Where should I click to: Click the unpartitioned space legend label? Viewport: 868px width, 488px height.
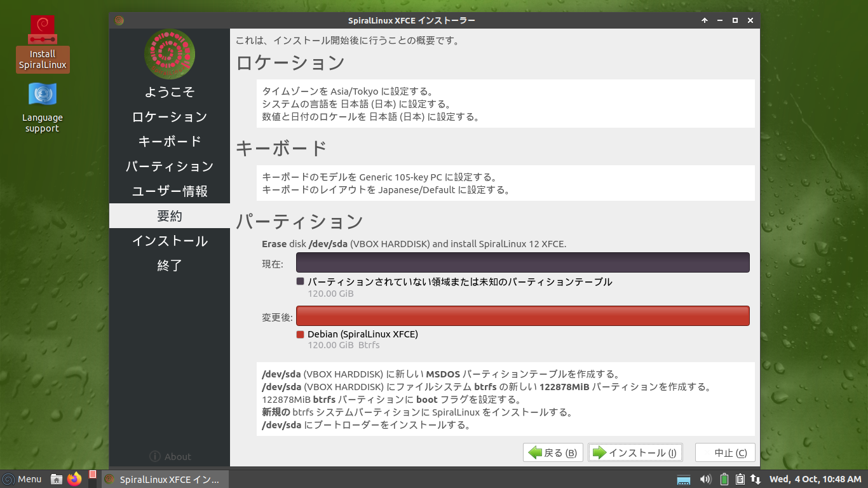coord(460,281)
